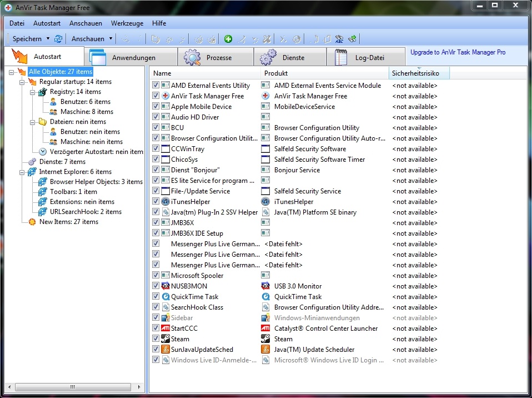Click the QuickTime Task icon in Name column

point(165,296)
